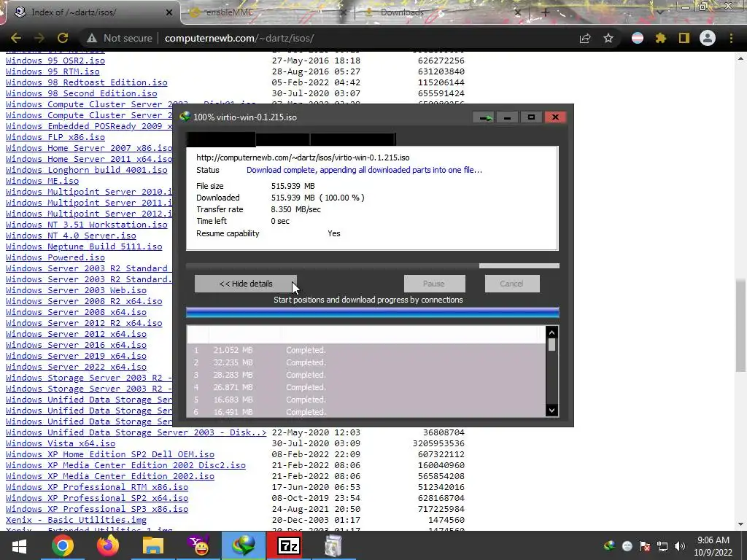Open Windows XP Professional SP3 x86.iso link

point(97,509)
